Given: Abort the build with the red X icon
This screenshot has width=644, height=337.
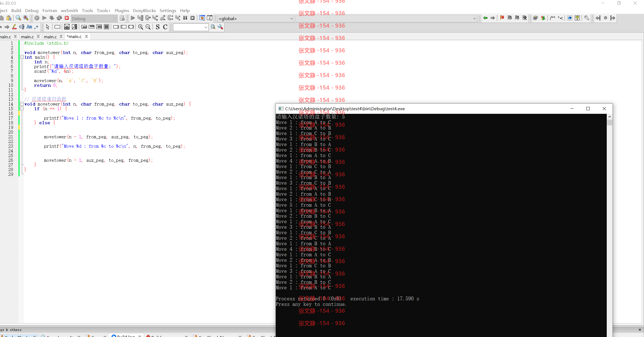Looking at the screenshot, I should [x=67, y=18].
